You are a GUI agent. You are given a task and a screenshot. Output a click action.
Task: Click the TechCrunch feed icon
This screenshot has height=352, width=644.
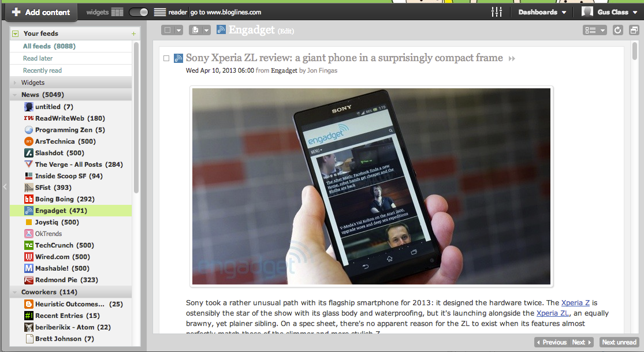click(29, 245)
